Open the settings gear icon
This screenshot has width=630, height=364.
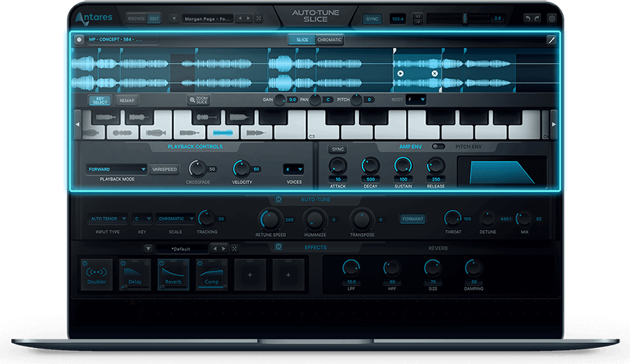552,18
